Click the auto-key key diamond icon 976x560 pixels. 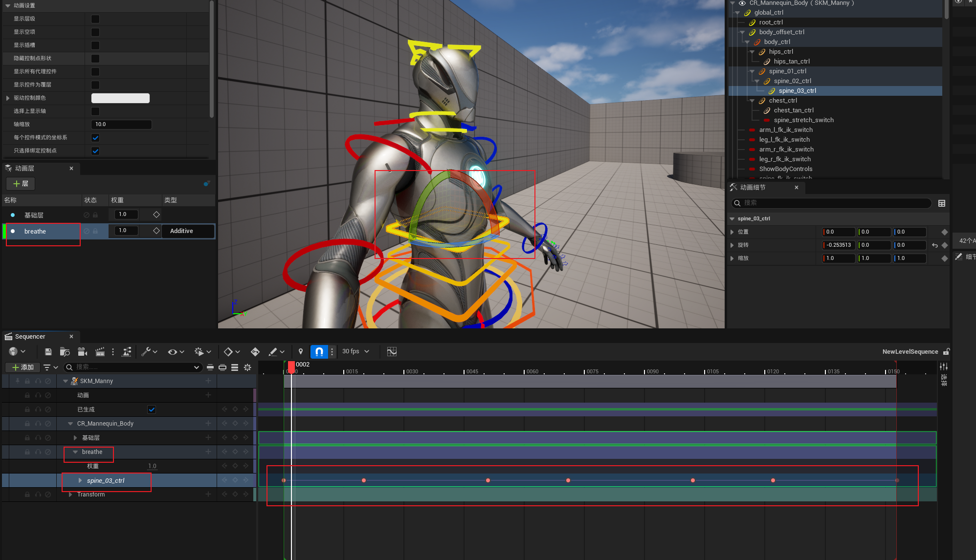[x=255, y=352]
